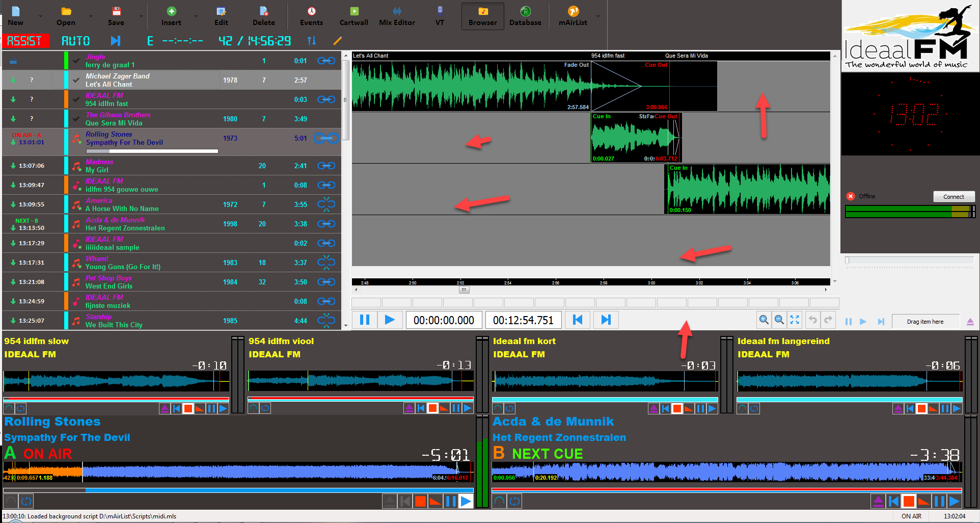This screenshot has width=980, height=523.
Task: Expand the Save button dropdown arrow
Action: coord(141,16)
